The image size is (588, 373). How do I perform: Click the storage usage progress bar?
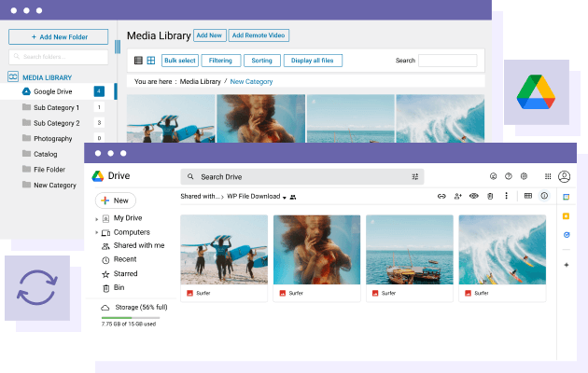[131, 318]
